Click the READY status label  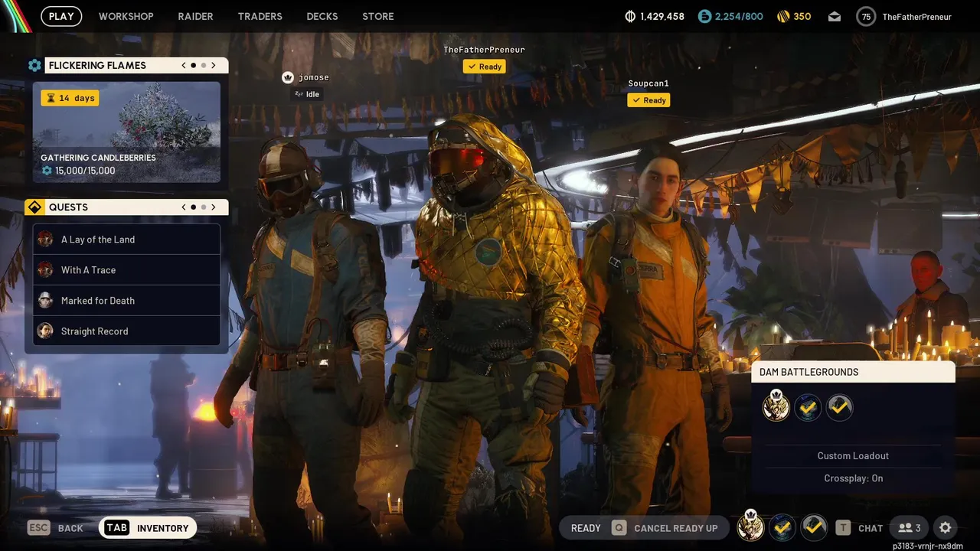[x=586, y=528]
